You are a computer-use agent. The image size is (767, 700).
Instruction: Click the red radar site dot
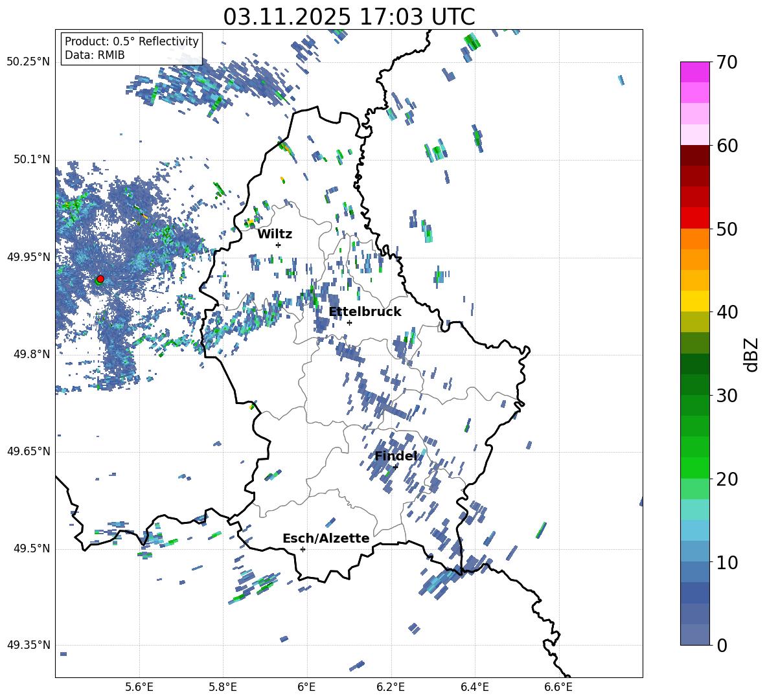coord(100,279)
